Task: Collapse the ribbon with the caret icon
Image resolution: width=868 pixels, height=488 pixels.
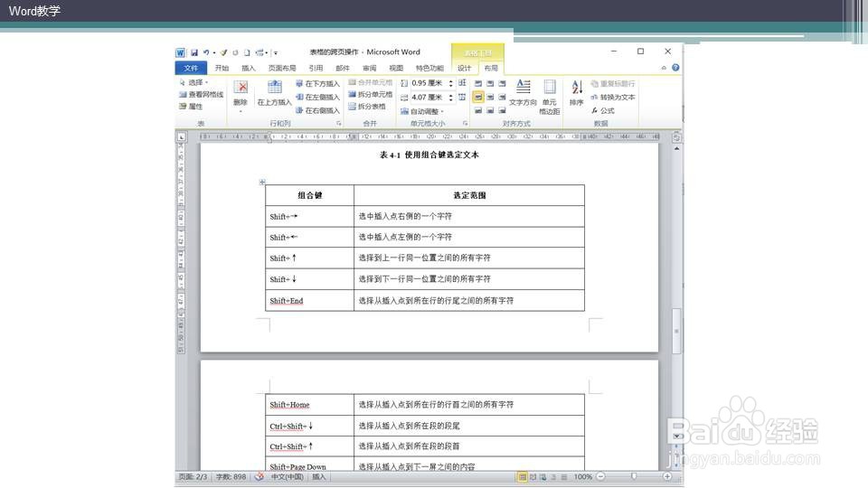Action: tap(664, 68)
